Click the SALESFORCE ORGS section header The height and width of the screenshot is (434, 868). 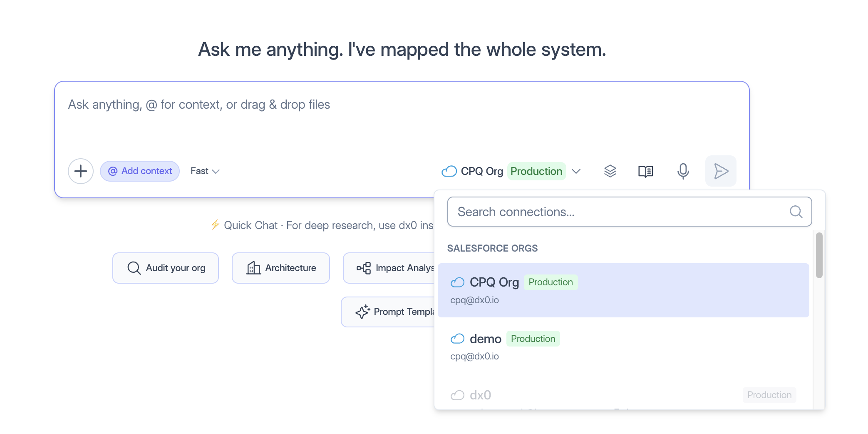pos(492,248)
